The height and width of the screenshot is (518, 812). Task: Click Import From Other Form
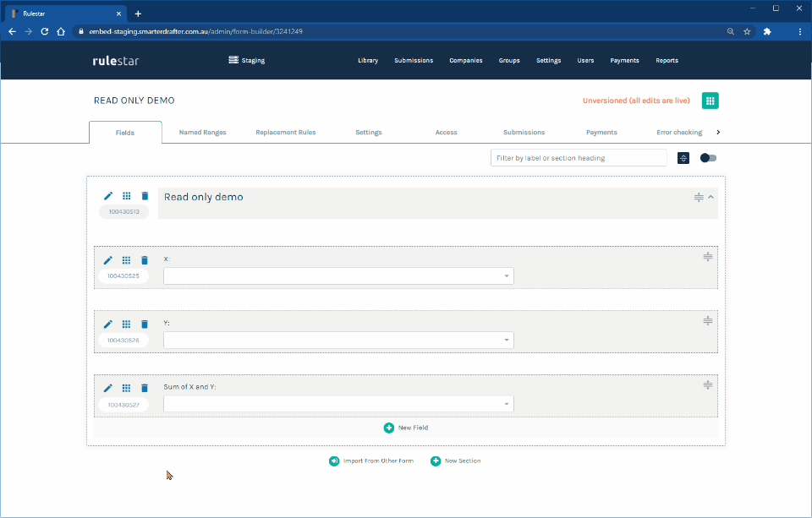pyautogui.click(x=371, y=461)
